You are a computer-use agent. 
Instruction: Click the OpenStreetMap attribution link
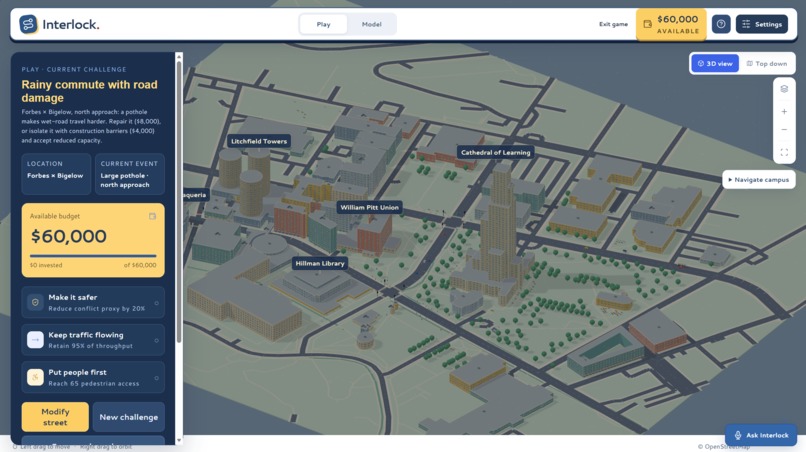coord(723,446)
